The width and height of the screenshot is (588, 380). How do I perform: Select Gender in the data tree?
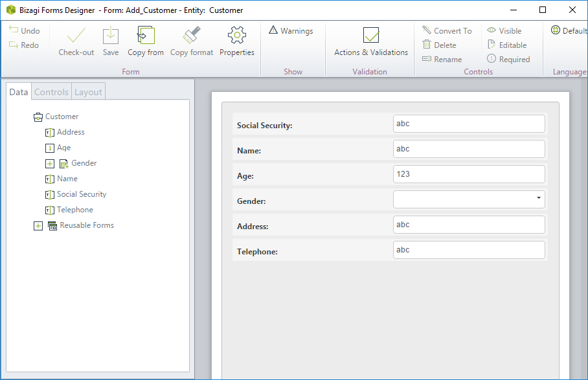84,163
